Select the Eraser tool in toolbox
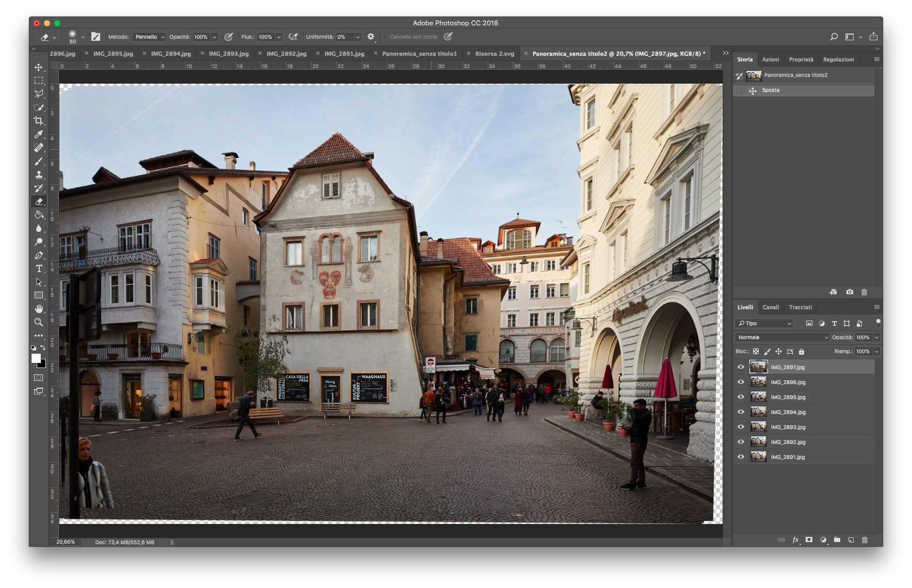The image size is (912, 588). [x=39, y=201]
